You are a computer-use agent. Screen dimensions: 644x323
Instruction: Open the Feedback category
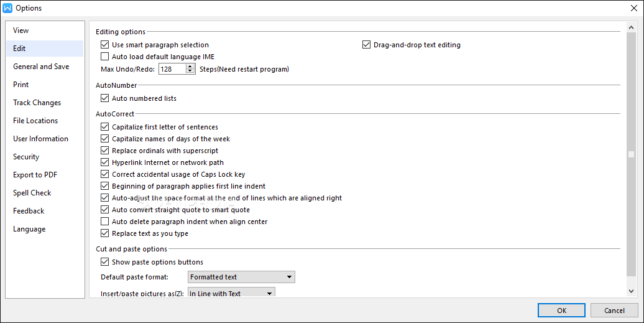point(45,211)
